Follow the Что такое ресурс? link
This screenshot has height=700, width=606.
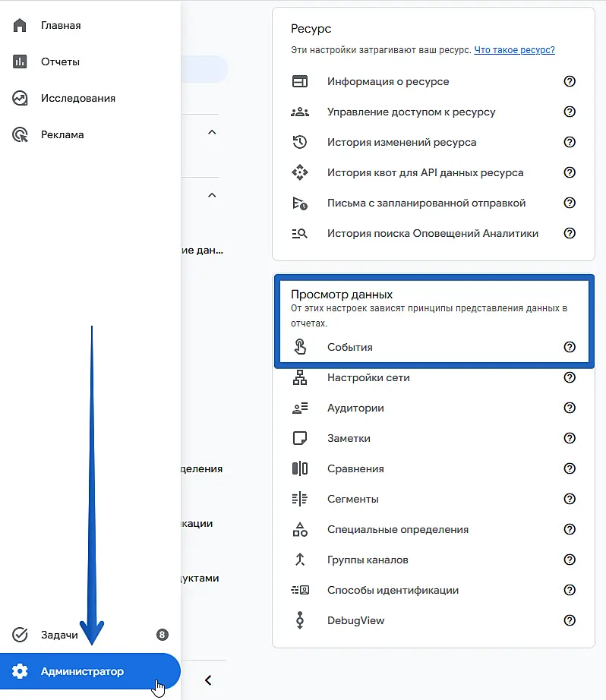pos(514,50)
